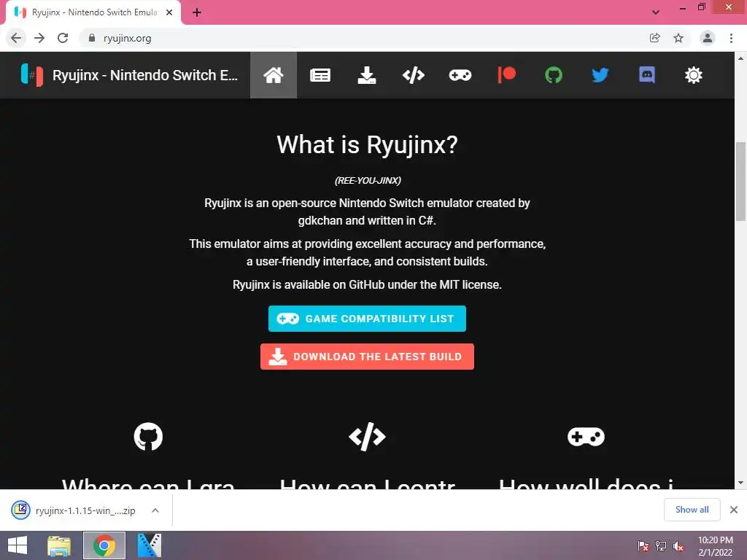Go back using browser back arrow
Viewport: 747px width, 560px height.
[x=16, y=38]
